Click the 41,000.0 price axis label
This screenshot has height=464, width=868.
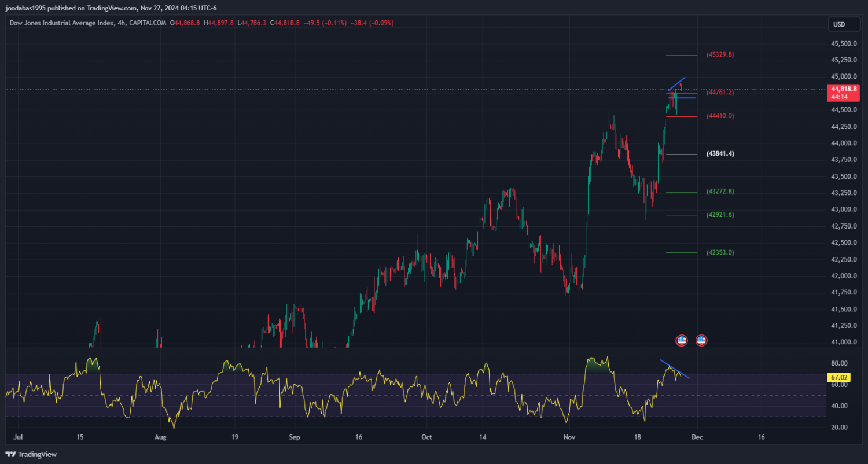tap(844, 343)
